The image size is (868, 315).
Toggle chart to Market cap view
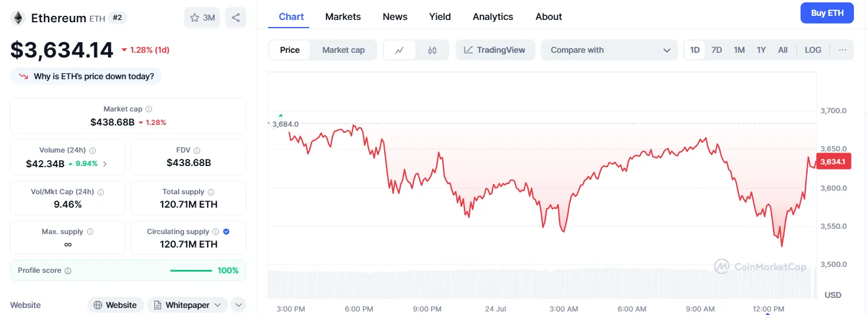[343, 50]
